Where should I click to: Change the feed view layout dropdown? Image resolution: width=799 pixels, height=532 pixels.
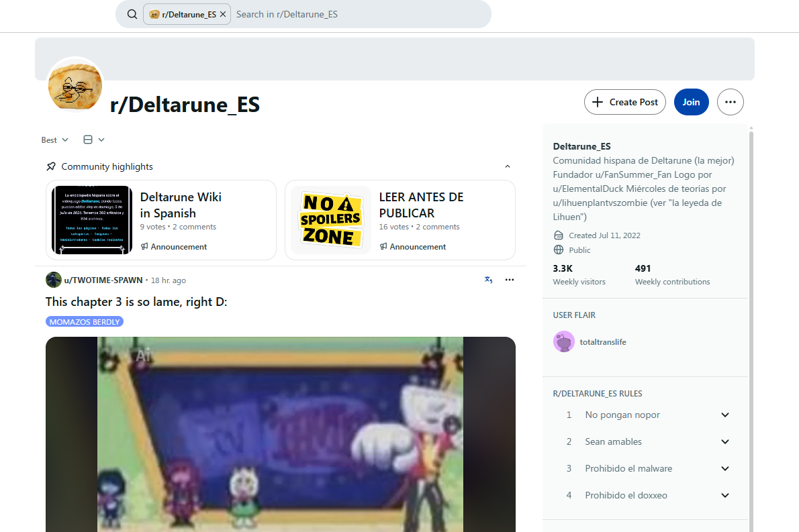click(x=94, y=140)
